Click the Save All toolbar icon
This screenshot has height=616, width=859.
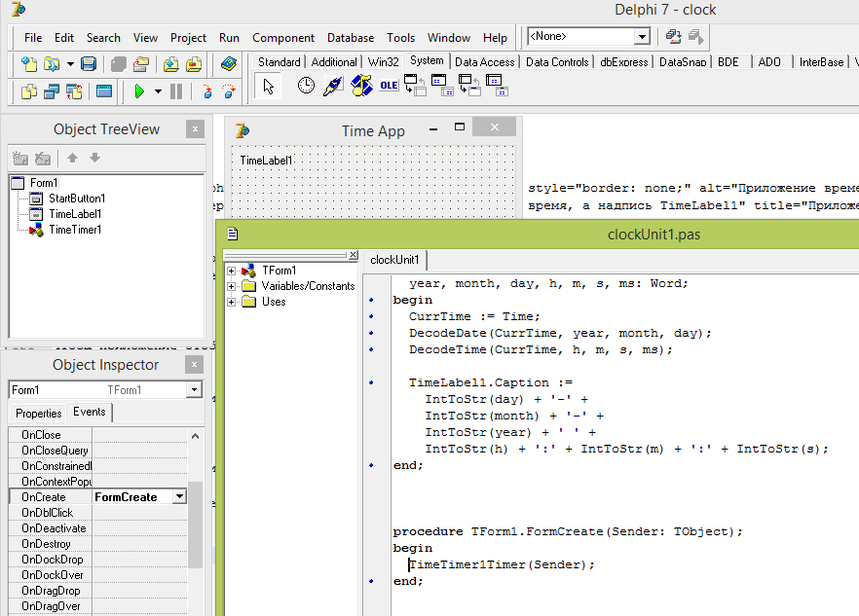pyautogui.click(x=119, y=64)
